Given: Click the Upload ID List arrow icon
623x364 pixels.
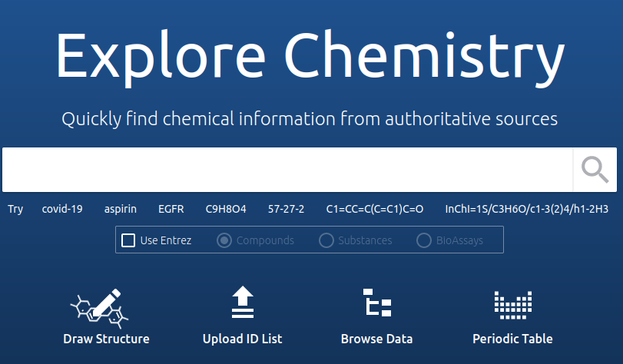Looking at the screenshot, I should coord(242,303).
